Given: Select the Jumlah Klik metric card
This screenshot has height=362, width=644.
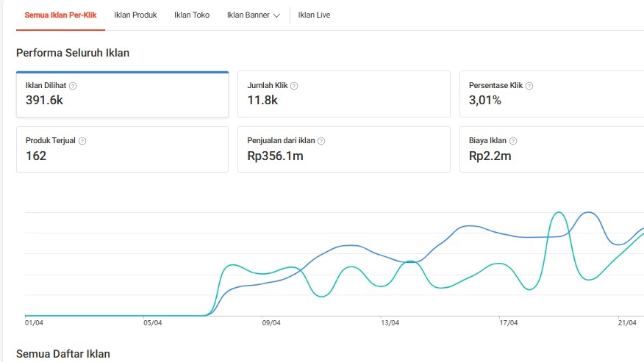Looking at the screenshot, I should pyautogui.click(x=344, y=94).
